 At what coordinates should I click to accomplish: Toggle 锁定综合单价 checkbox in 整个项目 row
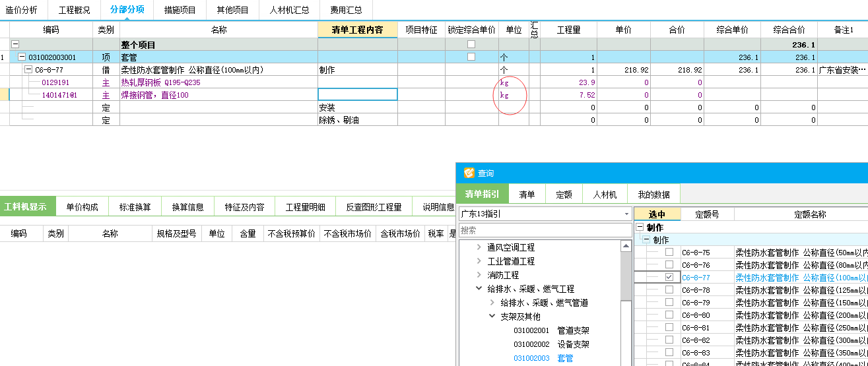click(x=471, y=44)
